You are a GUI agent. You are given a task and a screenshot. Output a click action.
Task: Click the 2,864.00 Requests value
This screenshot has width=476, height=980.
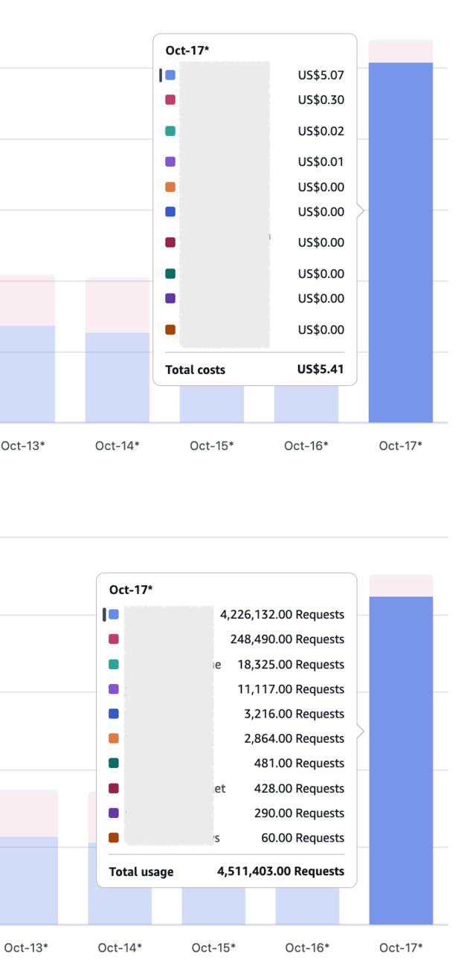(294, 738)
